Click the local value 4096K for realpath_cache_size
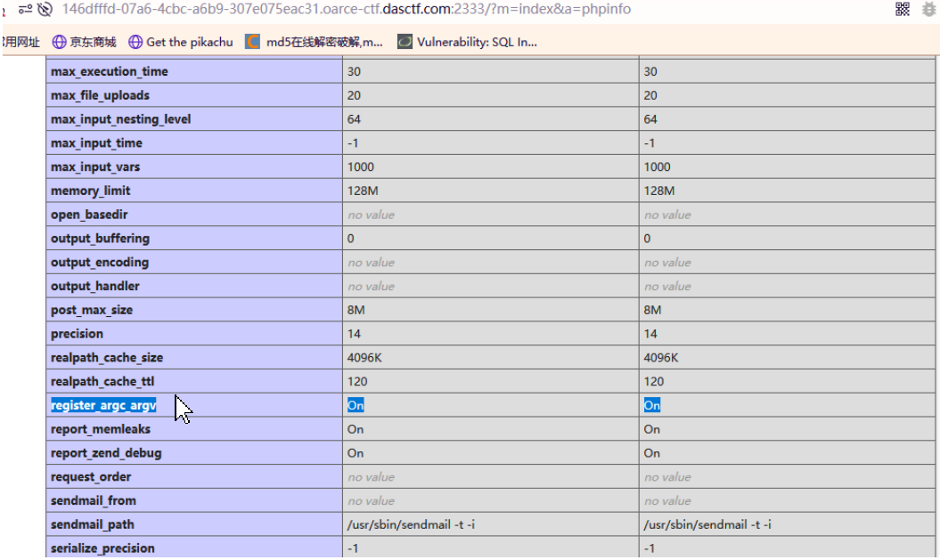The height and width of the screenshot is (560, 940). [x=364, y=358]
